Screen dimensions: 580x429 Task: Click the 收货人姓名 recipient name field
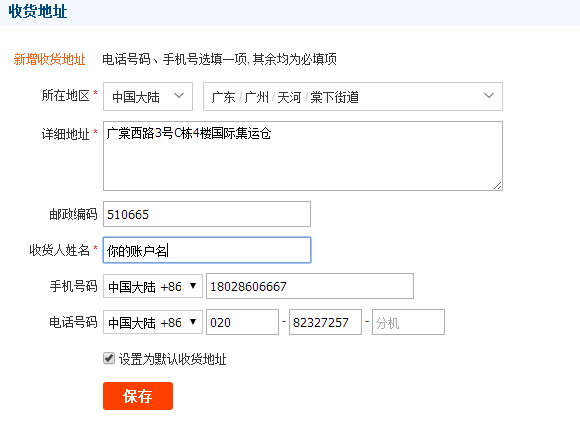(x=207, y=250)
